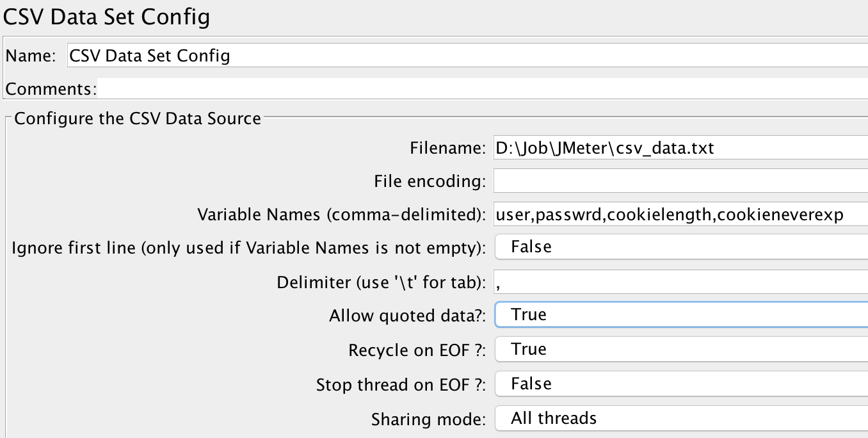Click the CSV Data Set Config title header
Image resolution: width=868 pixels, height=438 pixels.
click(x=106, y=17)
